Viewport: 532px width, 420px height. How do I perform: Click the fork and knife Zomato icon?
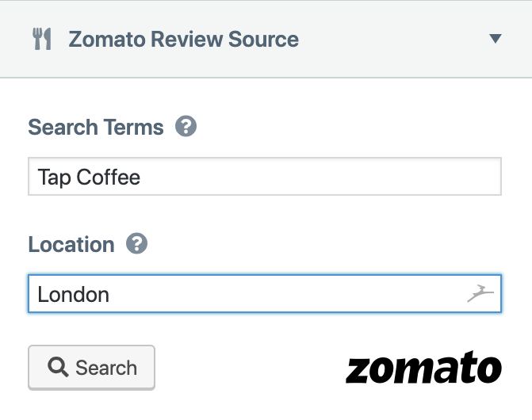click(42, 39)
